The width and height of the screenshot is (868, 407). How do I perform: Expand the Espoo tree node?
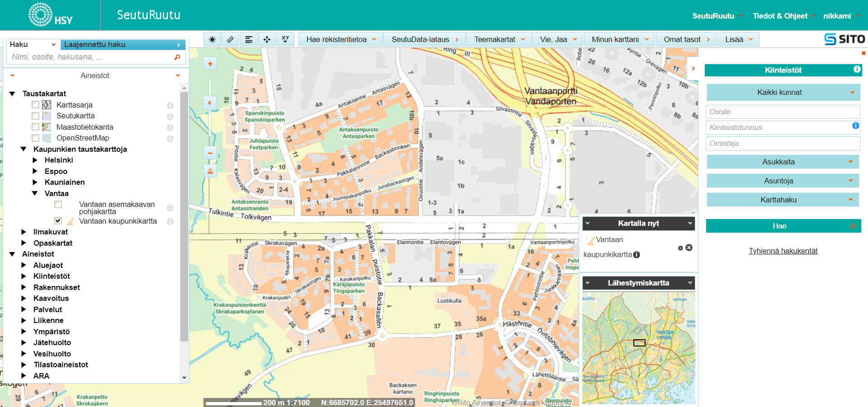[x=35, y=171]
